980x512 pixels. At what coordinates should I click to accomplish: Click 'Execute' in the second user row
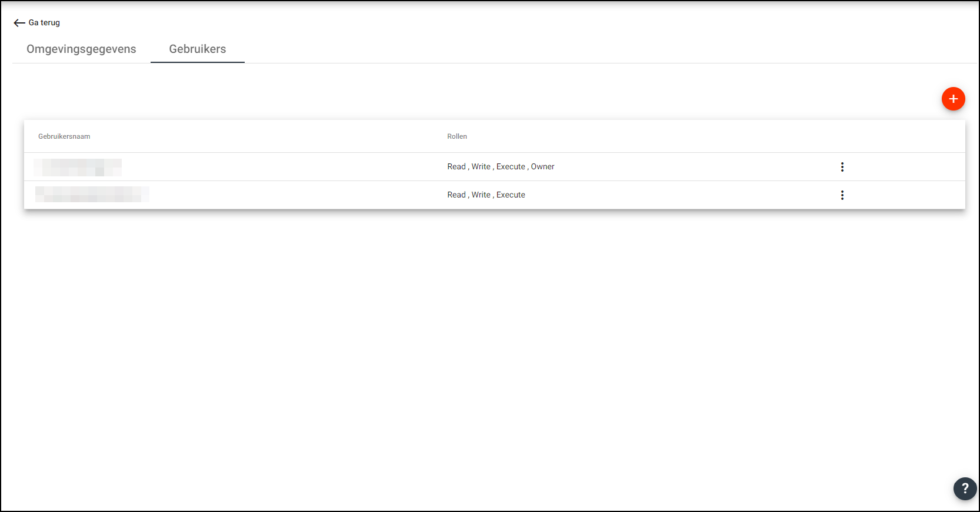pyautogui.click(x=510, y=195)
